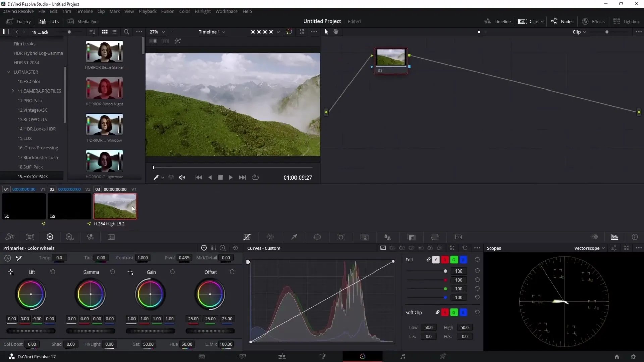Expand the LUTMASTER category tree
This screenshot has width=644, height=362.
click(9, 72)
